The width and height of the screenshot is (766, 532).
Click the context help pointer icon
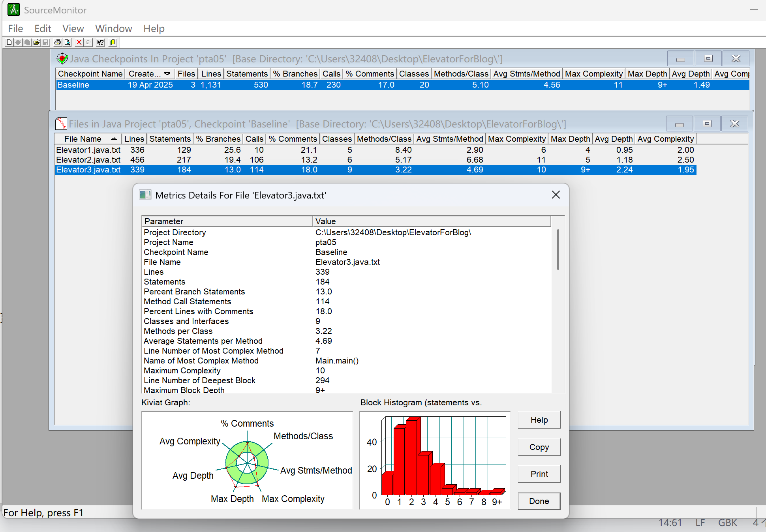click(x=101, y=42)
